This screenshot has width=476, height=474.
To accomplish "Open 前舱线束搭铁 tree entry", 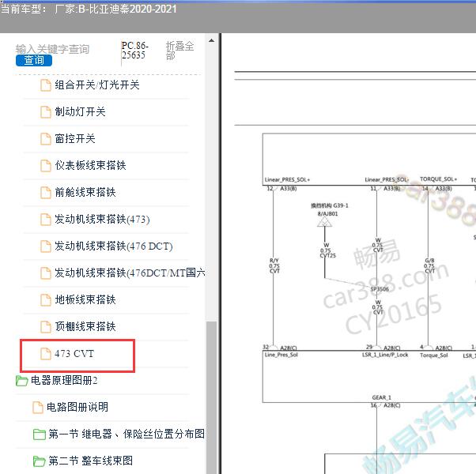I will [85, 193].
